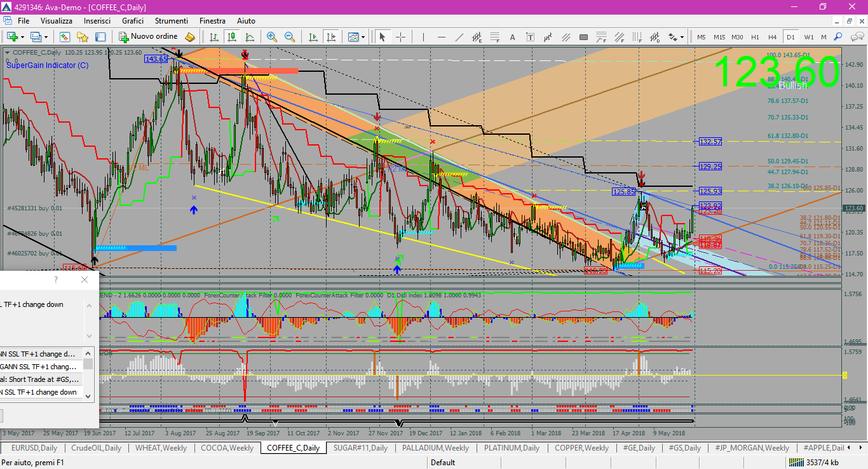Click the alert dialog help button
This screenshot has height=469, width=868.
coord(56,280)
